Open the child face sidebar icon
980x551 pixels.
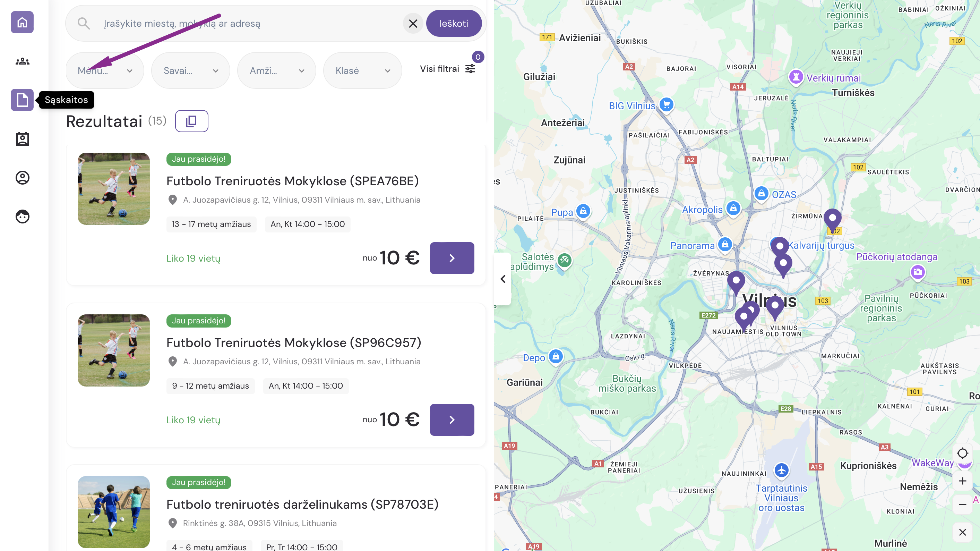pos(22,217)
